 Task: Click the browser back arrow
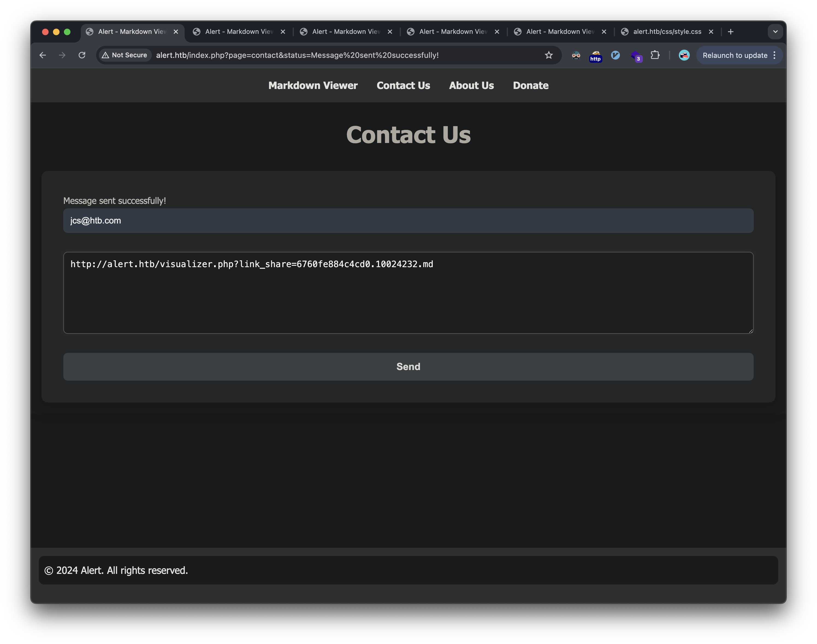(43, 55)
